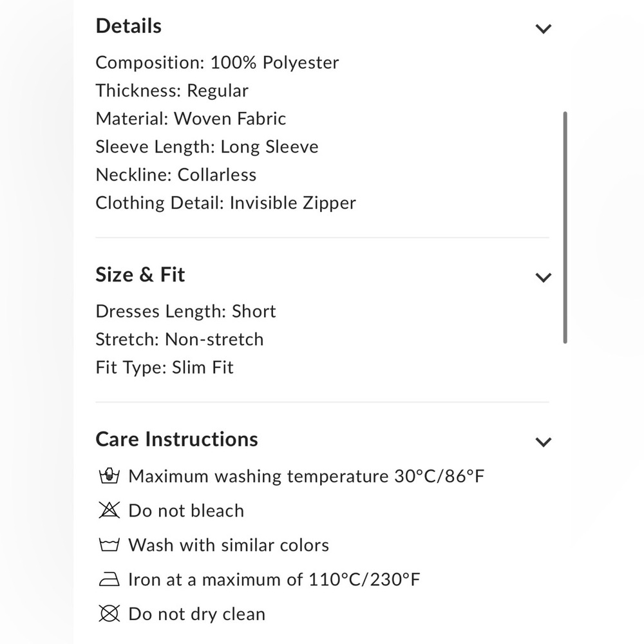The image size is (644, 644).
Task: Click the Dresses Length: Short text
Action: tap(185, 311)
